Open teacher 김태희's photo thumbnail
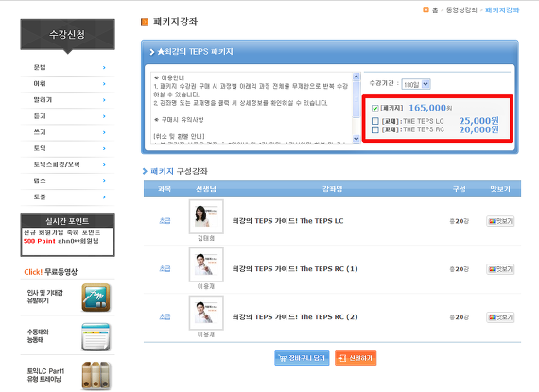The image size is (539, 392). [206, 216]
